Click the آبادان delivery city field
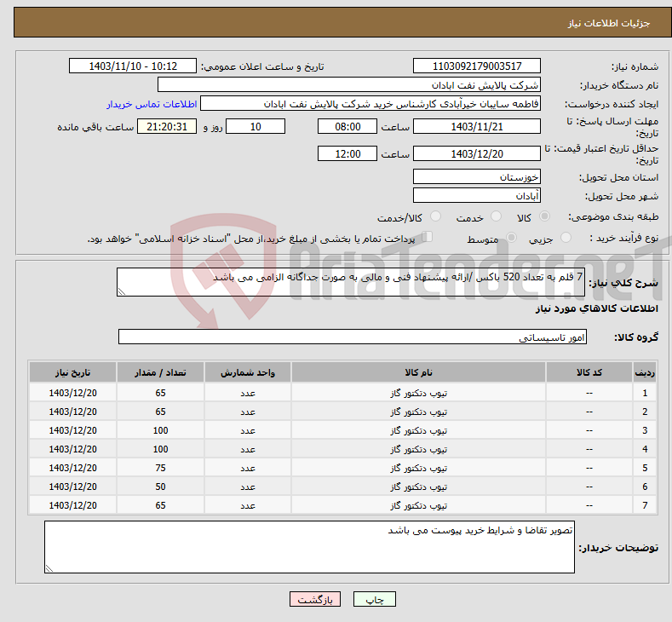 (477, 196)
